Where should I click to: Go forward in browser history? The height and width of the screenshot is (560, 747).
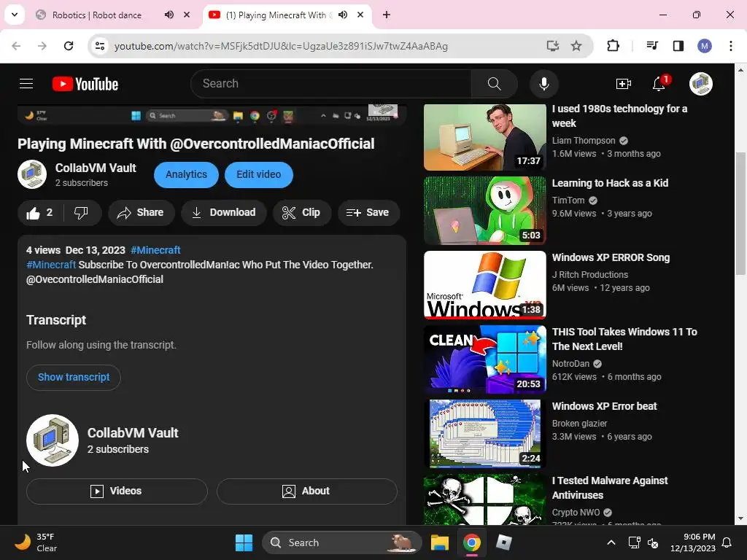pyautogui.click(x=42, y=46)
